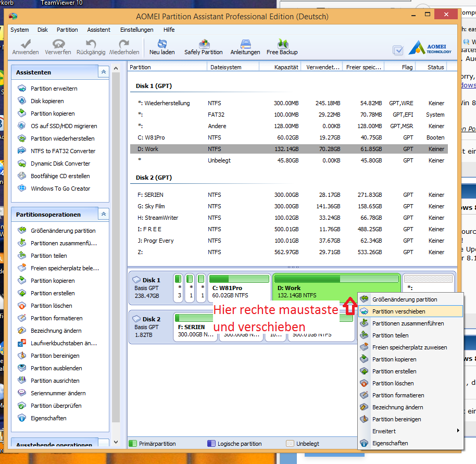Choose Partition formatieren in sidebar
476x464 pixels.
coord(56,318)
